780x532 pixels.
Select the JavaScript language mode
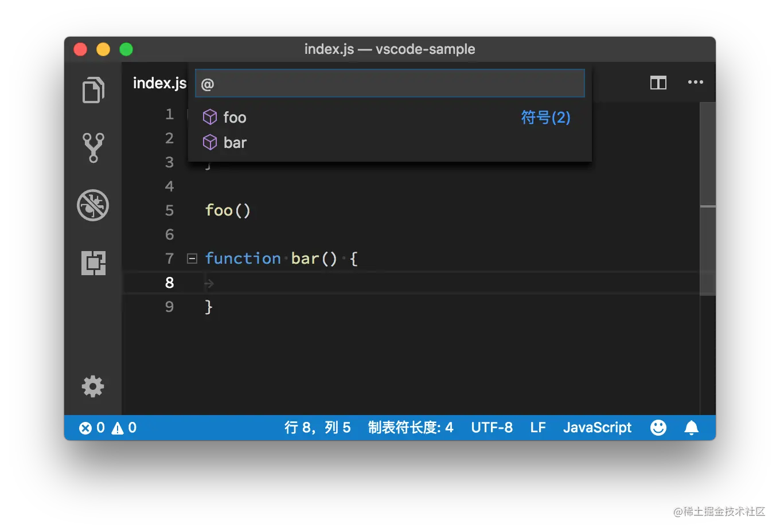pyautogui.click(x=597, y=428)
